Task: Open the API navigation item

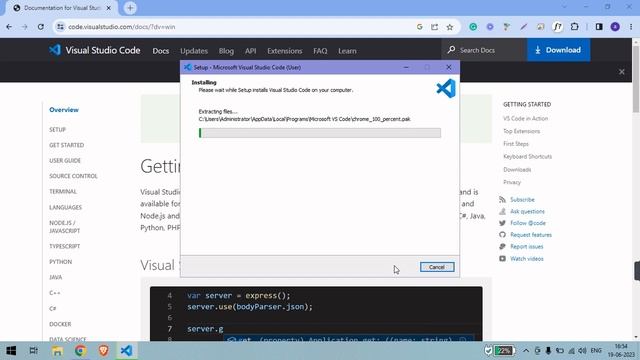Action: [x=251, y=51]
